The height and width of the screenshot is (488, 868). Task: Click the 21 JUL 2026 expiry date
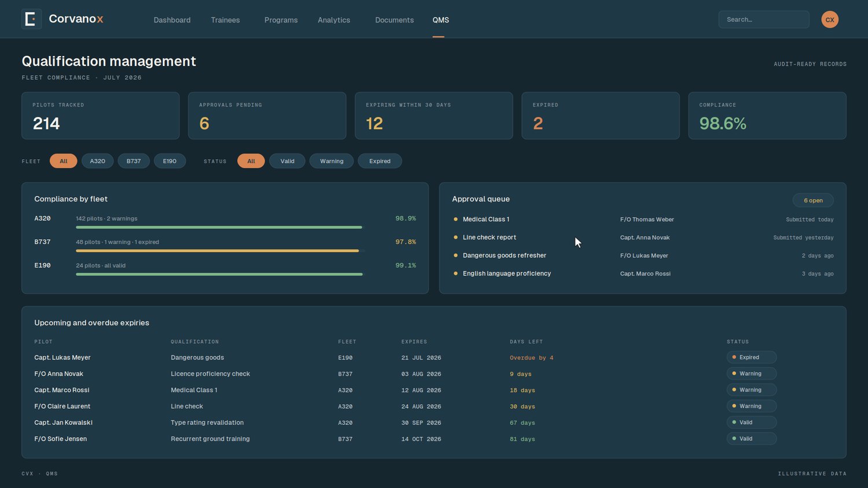tap(421, 358)
